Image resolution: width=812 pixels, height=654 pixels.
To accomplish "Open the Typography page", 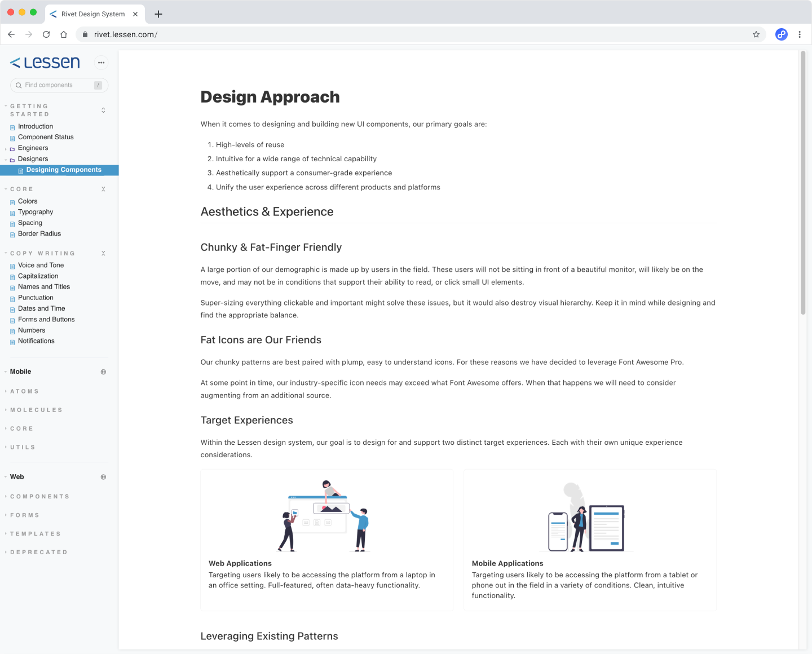I will coord(36,212).
